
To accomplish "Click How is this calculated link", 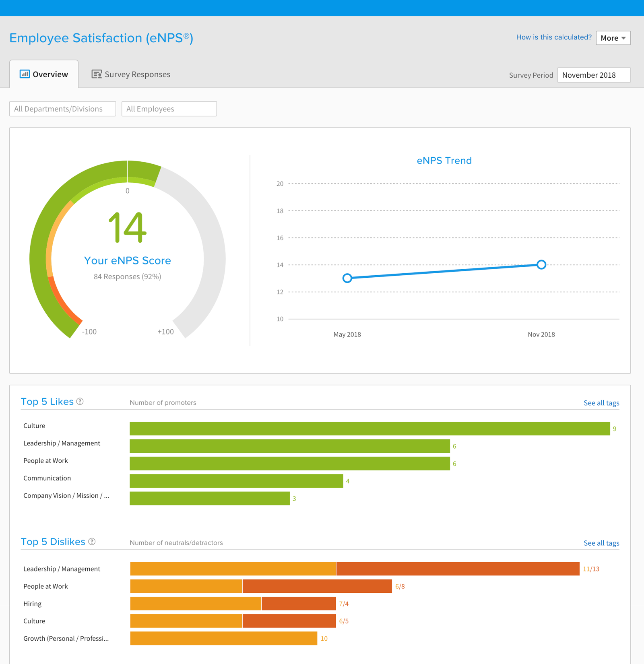I will pyautogui.click(x=554, y=37).
